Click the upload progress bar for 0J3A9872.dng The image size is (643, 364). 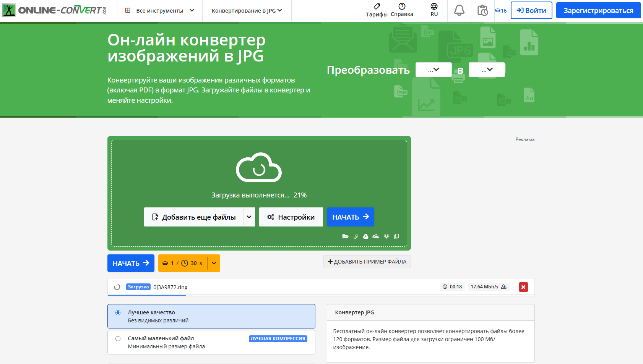point(321,295)
